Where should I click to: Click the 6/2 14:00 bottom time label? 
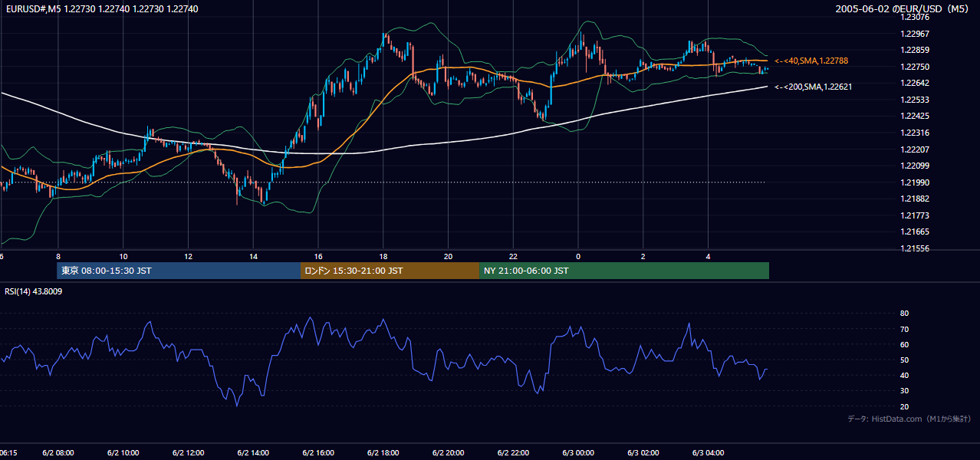tap(253, 453)
